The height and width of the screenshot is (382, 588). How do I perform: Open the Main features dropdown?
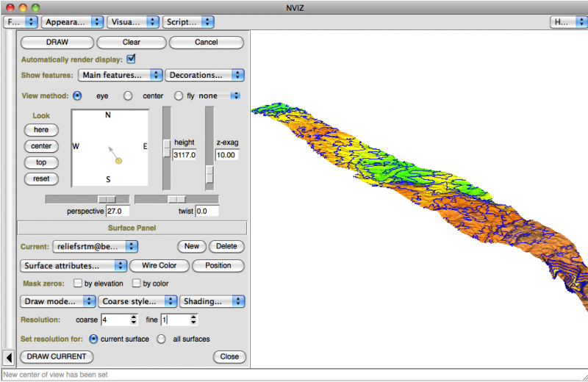(x=121, y=75)
